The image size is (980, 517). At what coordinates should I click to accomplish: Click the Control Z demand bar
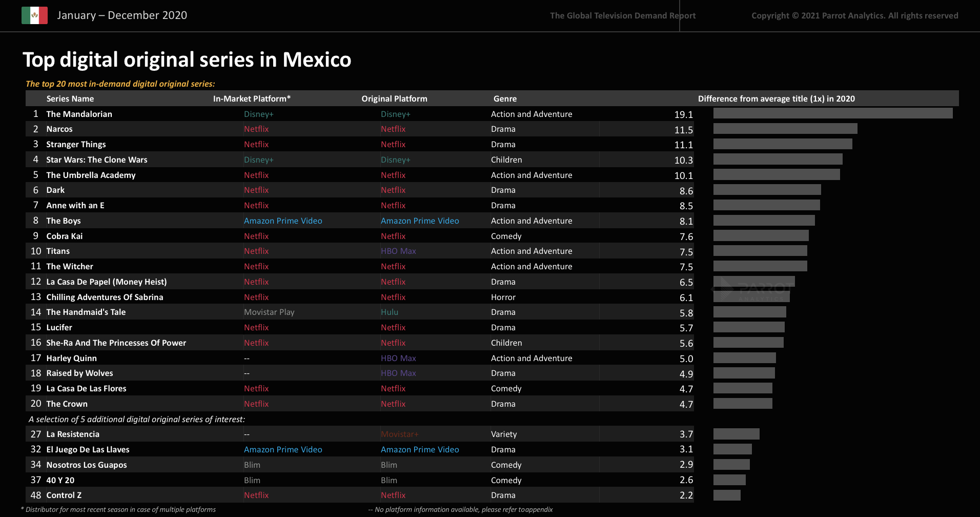pyautogui.click(x=727, y=495)
